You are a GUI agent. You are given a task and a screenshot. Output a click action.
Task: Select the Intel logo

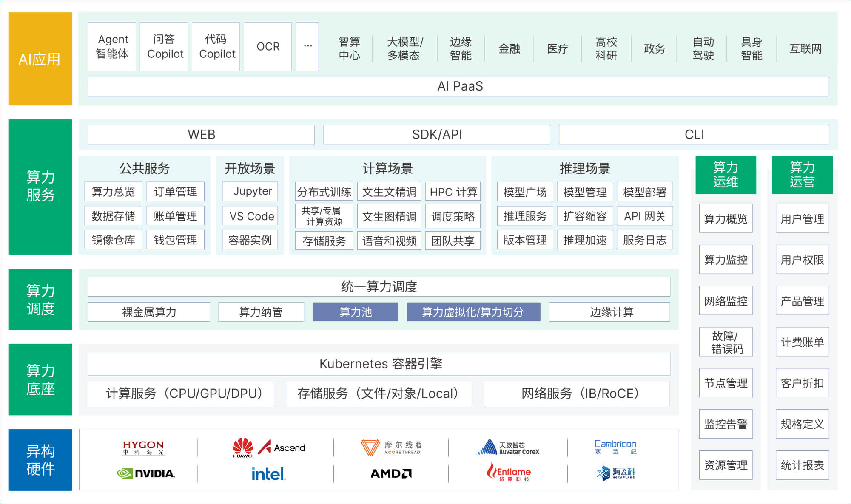[268, 473]
